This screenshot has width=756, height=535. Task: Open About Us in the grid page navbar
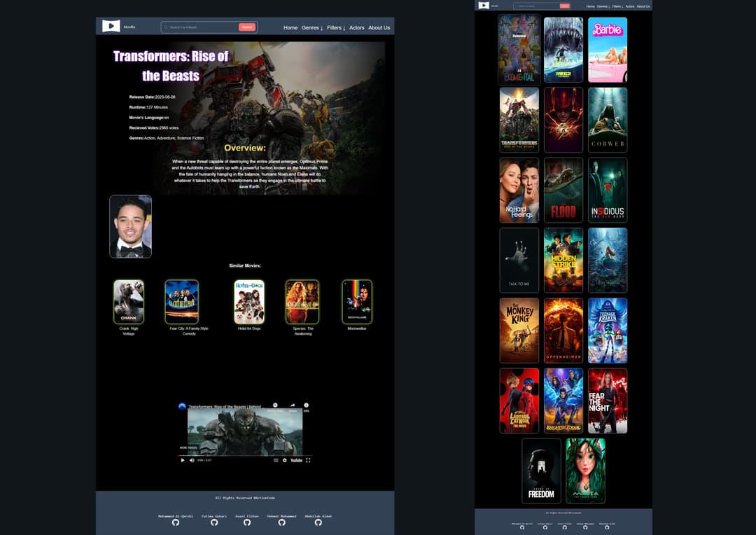point(643,6)
